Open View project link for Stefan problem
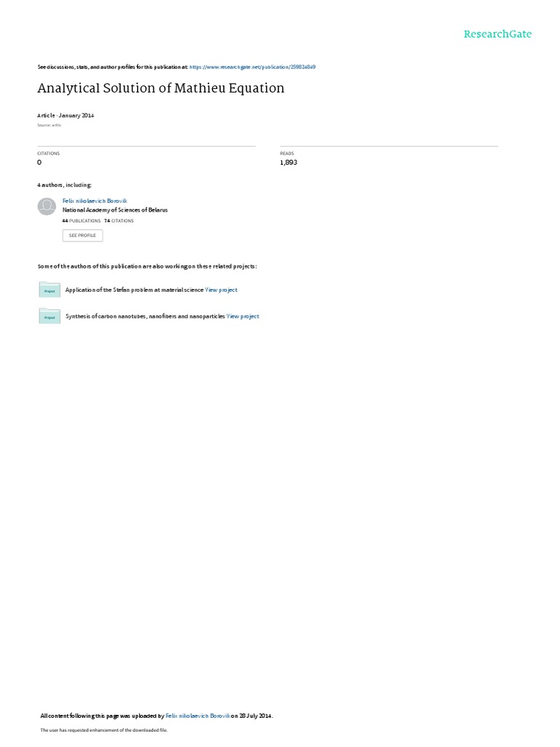Screen dimensions: 560x747 [x=221, y=290]
